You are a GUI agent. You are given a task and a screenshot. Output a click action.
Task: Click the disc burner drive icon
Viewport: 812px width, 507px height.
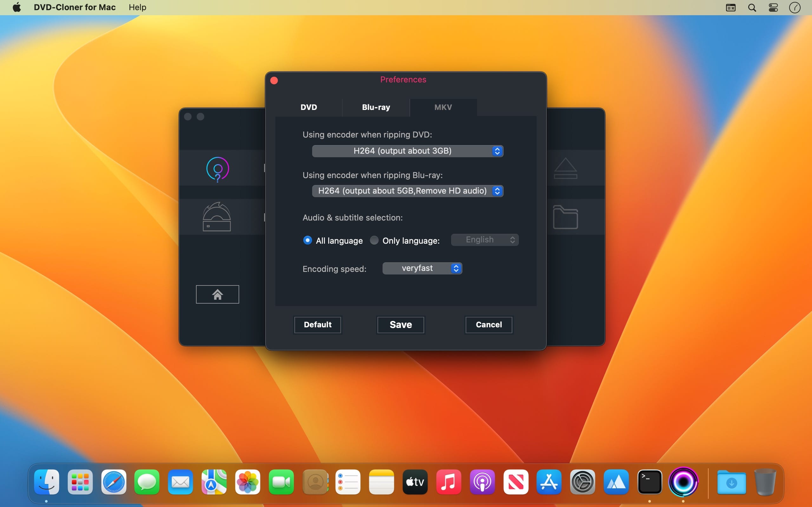(217, 217)
